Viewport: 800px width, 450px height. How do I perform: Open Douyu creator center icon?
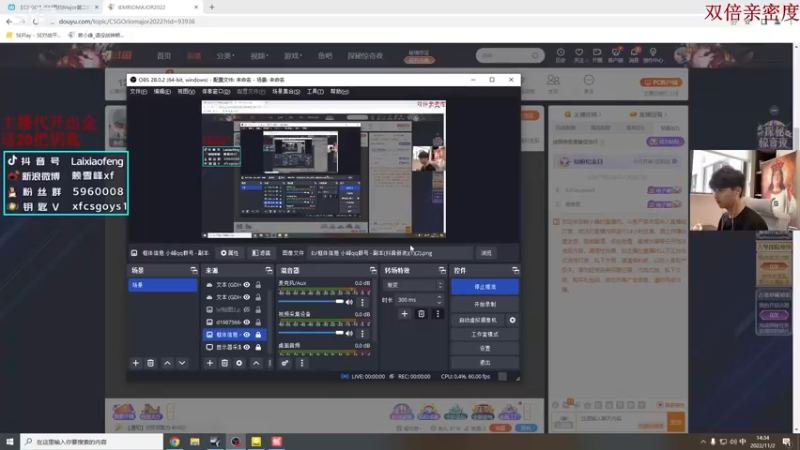pyautogui.click(x=653, y=55)
